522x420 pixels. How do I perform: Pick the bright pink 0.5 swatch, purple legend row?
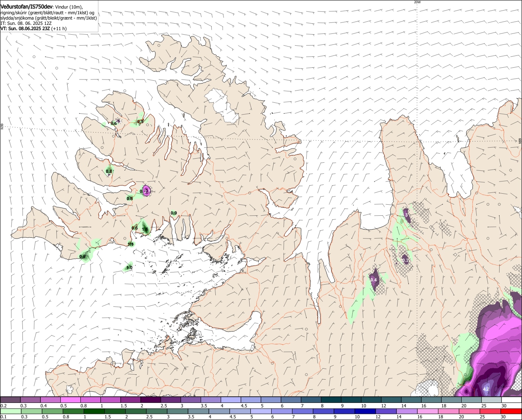[x=70, y=400]
